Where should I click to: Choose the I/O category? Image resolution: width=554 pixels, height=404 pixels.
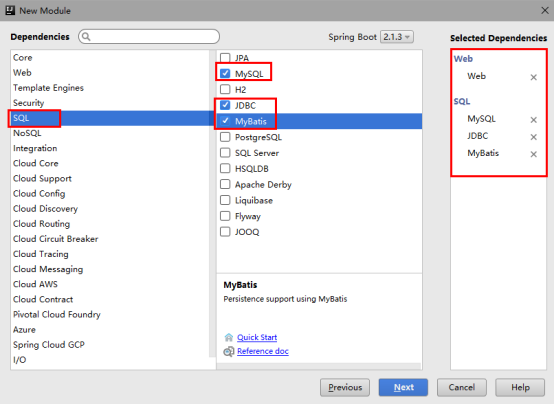coord(110,360)
